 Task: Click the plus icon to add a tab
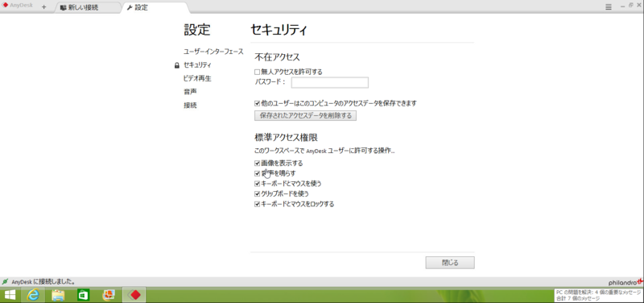44,7
